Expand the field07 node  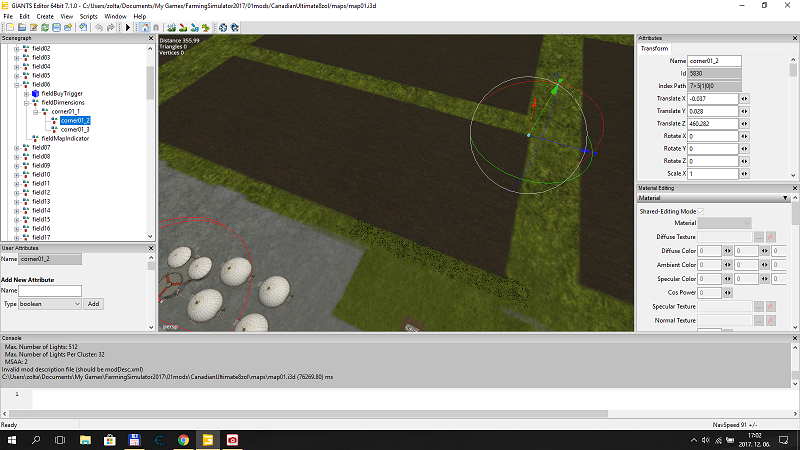pos(16,147)
